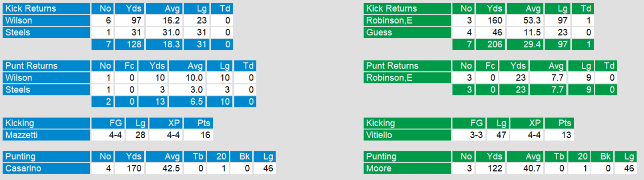Click Wilson in the blue Kick Returns table
This screenshot has width=644, height=180.
(x=19, y=20)
